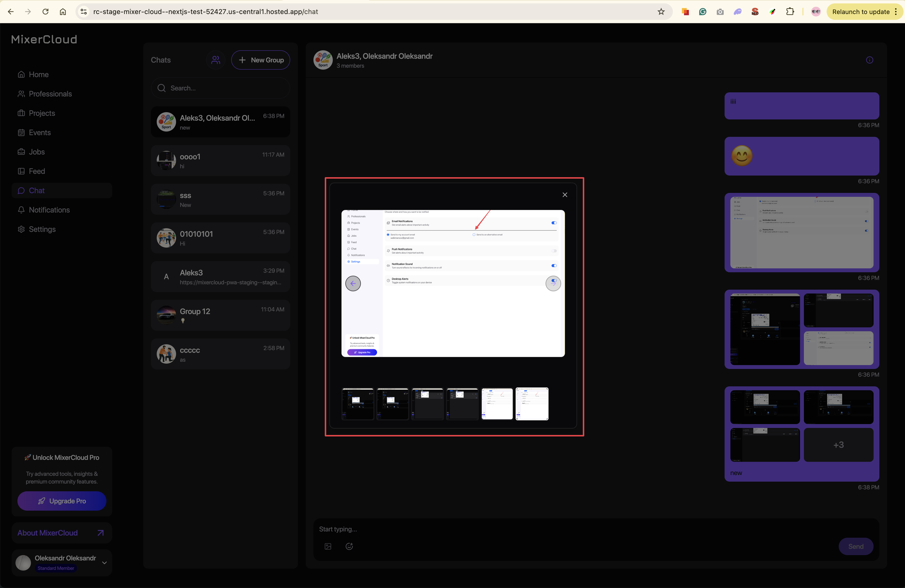Click the attach image icon

point(328,546)
